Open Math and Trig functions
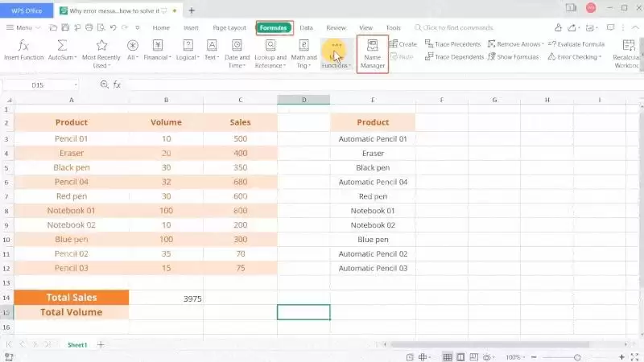644x362 pixels. pos(304,54)
